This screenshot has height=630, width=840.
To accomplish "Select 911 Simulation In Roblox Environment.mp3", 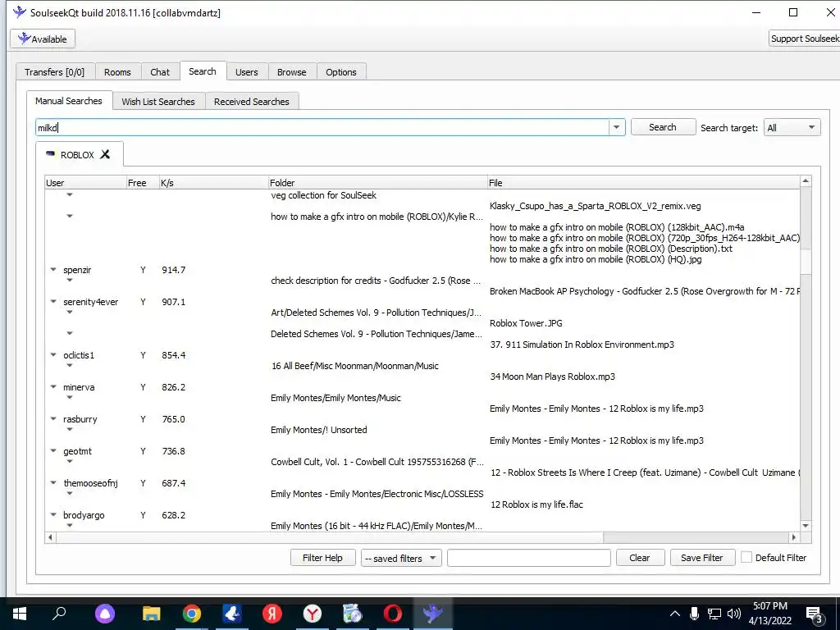I will click(x=582, y=345).
